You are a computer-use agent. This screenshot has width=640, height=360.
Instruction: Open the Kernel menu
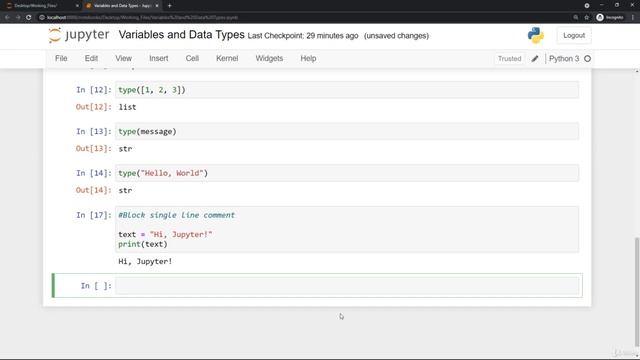(227, 58)
